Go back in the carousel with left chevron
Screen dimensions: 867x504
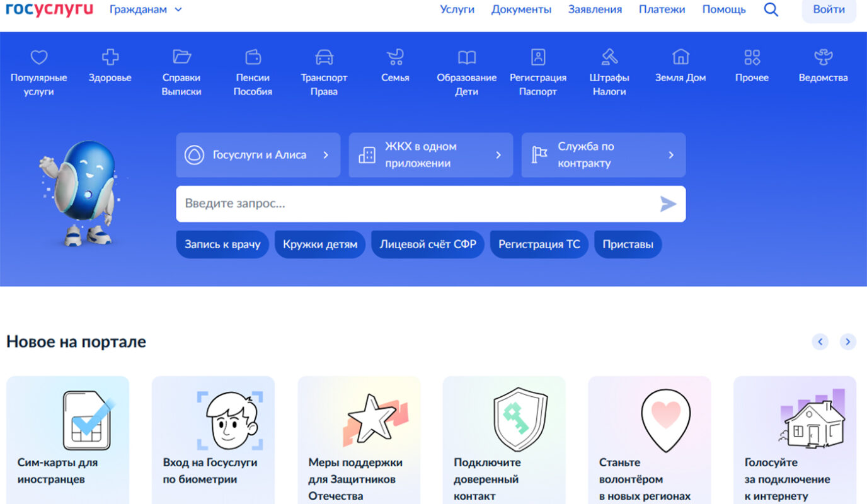pos(820,341)
